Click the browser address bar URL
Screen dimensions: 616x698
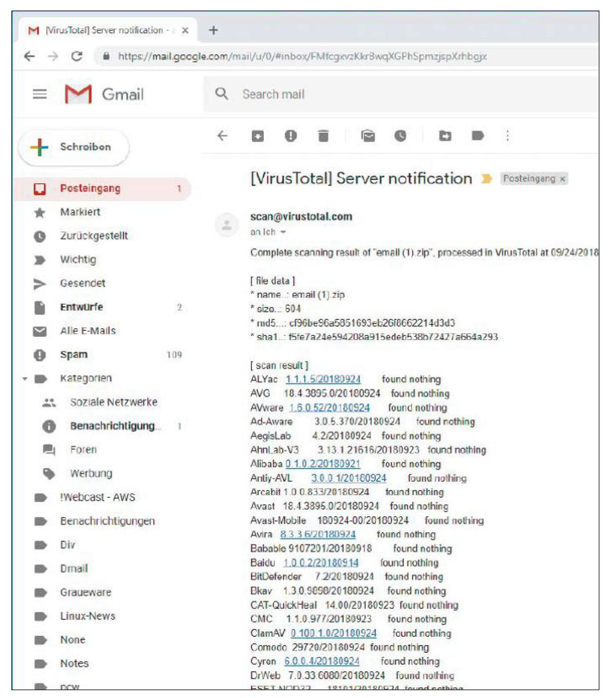point(302,57)
